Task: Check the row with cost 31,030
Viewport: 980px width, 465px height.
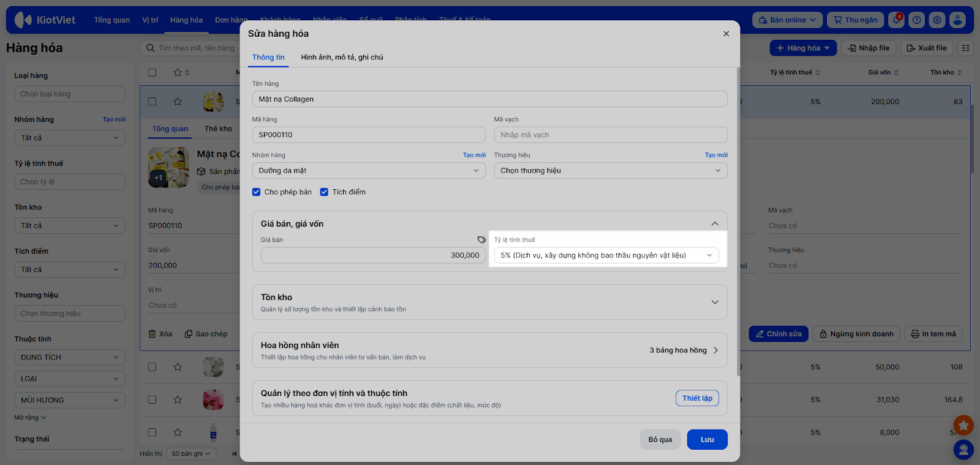Action: (153, 399)
